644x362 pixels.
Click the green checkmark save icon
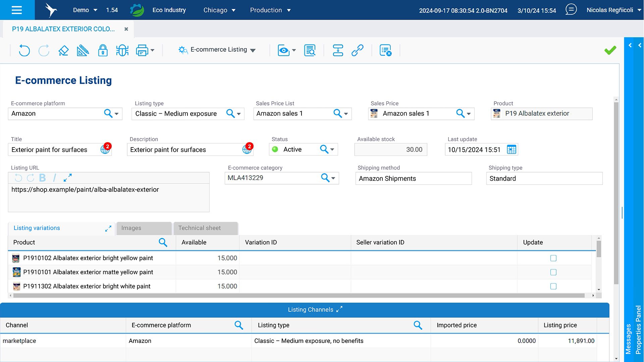click(x=610, y=50)
